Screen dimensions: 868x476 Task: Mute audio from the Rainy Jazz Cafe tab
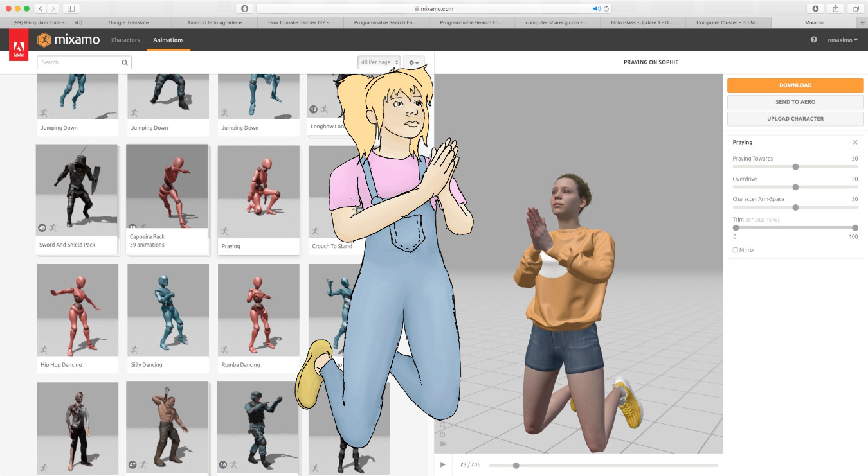(77, 22)
